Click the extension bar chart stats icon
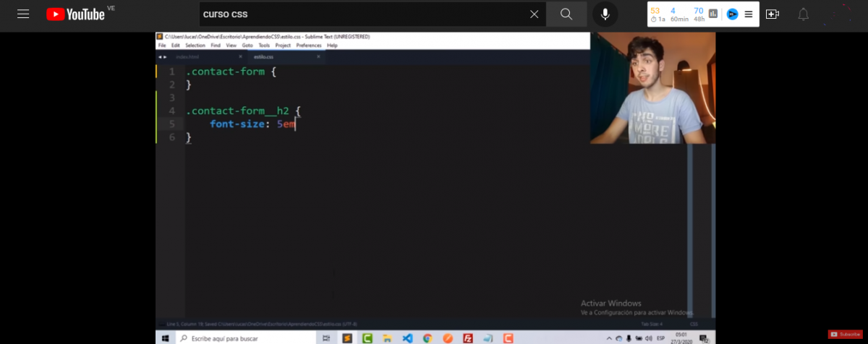 [x=713, y=14]
